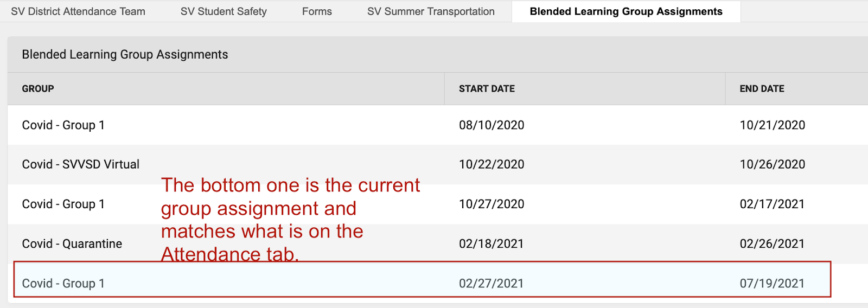
Task: Click the 02/26/2021 end date cell
Action: coord(772,244)
